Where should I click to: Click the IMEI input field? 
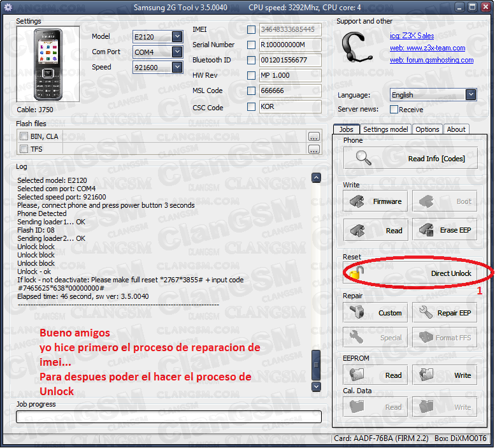pos(290,29)
